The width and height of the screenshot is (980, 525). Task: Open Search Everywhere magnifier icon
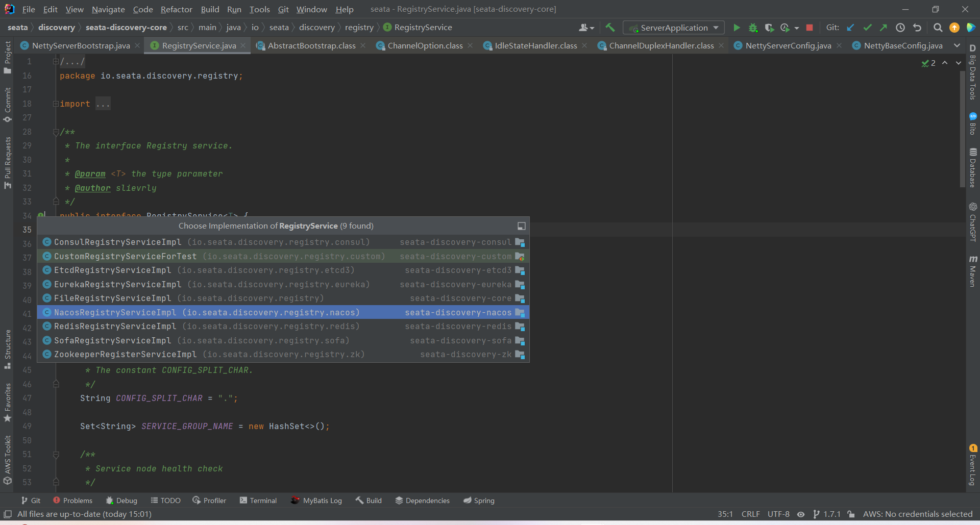coord(938,28)
